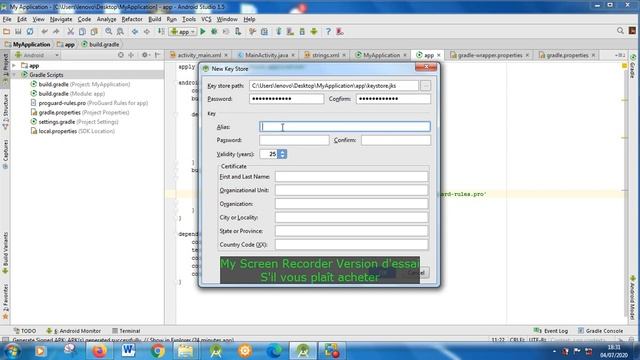This screenshot has height=360, width=640.
Task: Click the Windows Start button
Action: coord(12,351)
